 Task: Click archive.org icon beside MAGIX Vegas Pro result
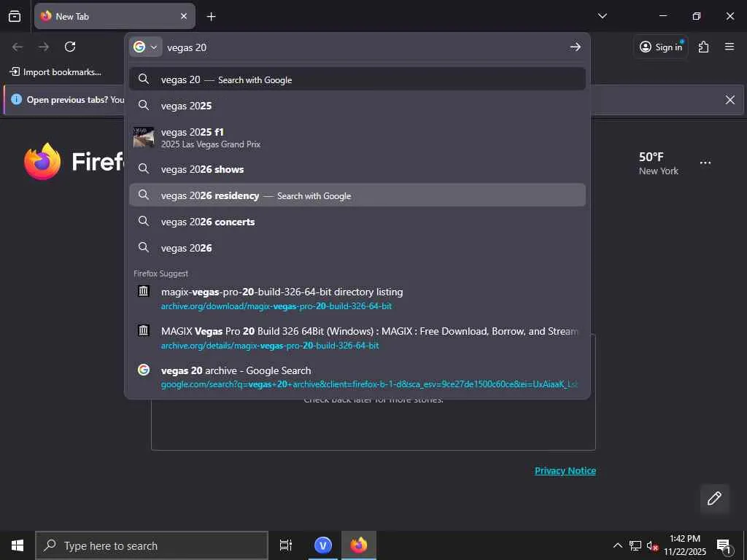point(144,330)
